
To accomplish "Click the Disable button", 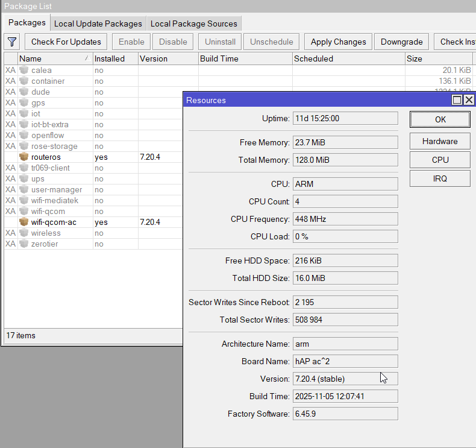I will click(x=173, y=42).
